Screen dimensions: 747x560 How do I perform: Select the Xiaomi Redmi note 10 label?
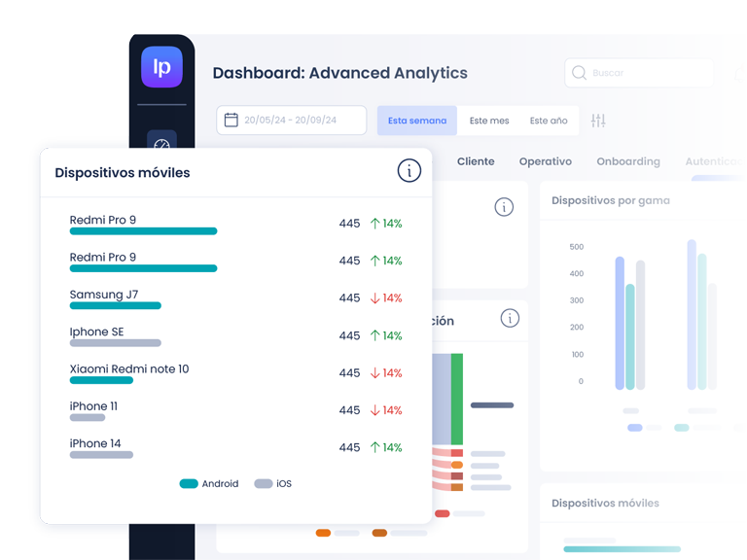click(x=129, y=369)
